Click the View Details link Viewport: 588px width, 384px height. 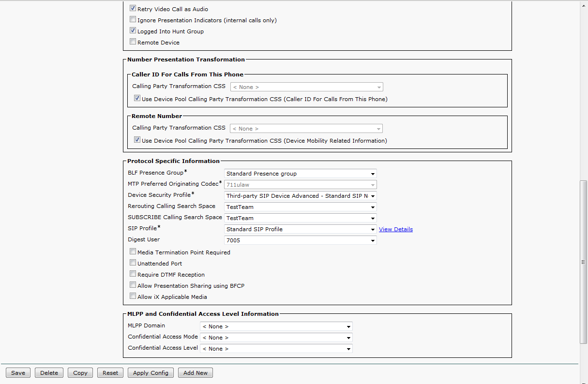pos(395,229)
